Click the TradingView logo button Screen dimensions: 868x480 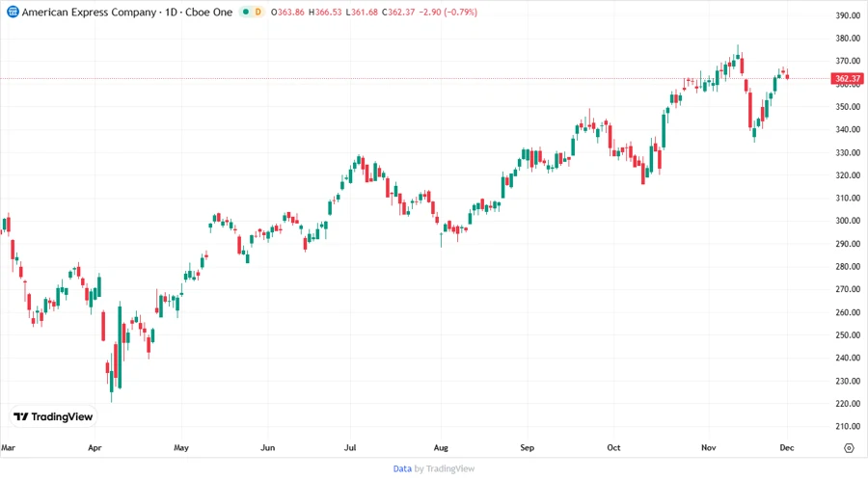tap(53, 417)
